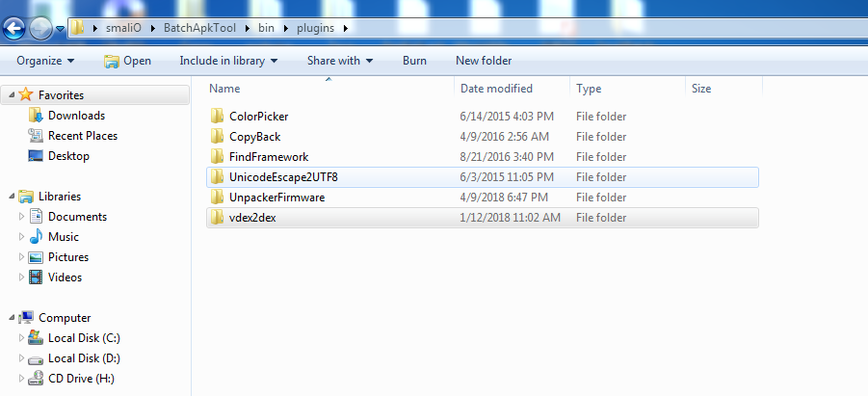Image resolution: width=868 pixels, height=396 pixels.
Task: Open Downloads in Favorites
Action: click(76, 116)
